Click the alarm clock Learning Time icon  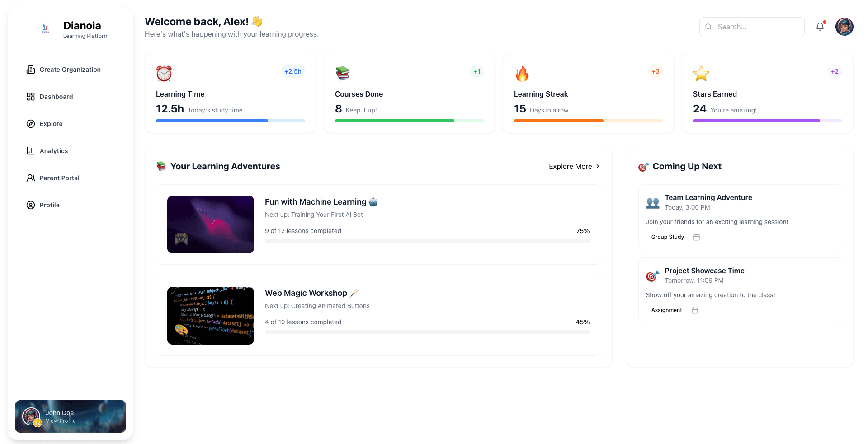point(164,73)
